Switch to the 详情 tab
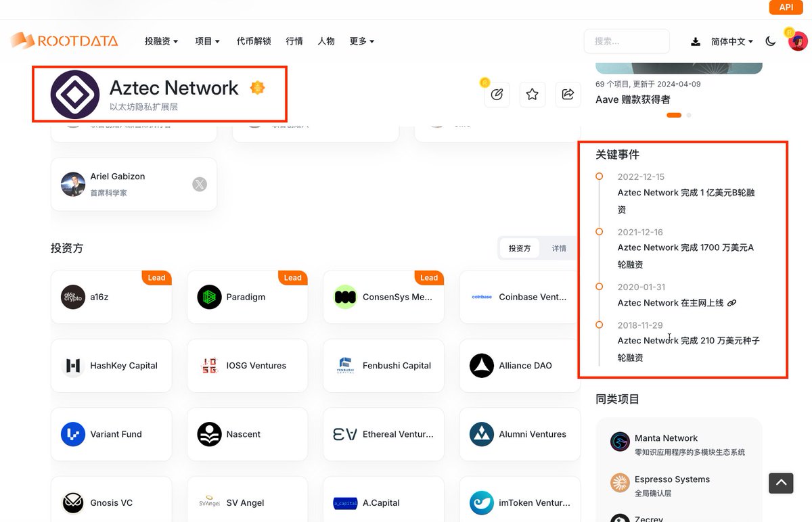 (559, 248)
